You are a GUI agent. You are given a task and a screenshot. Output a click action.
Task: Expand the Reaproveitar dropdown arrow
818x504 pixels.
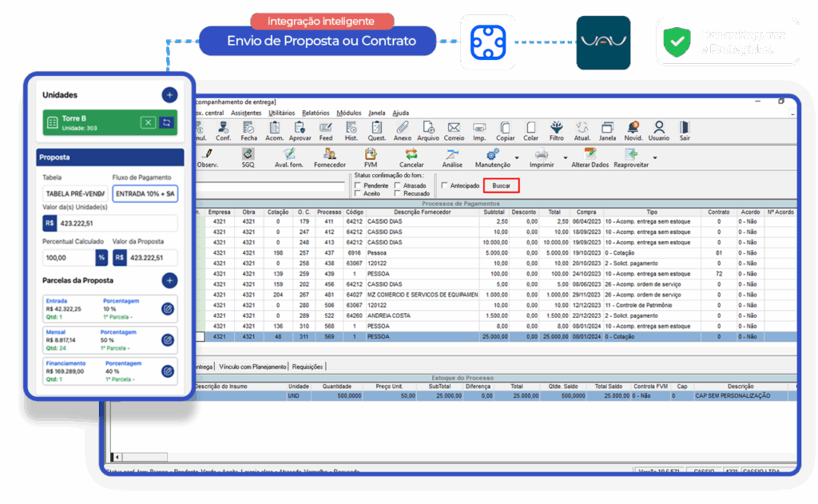[655, 157]
